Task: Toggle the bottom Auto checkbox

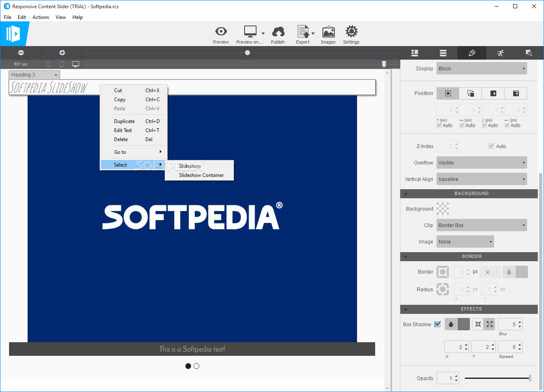Action: click(485, 125)
